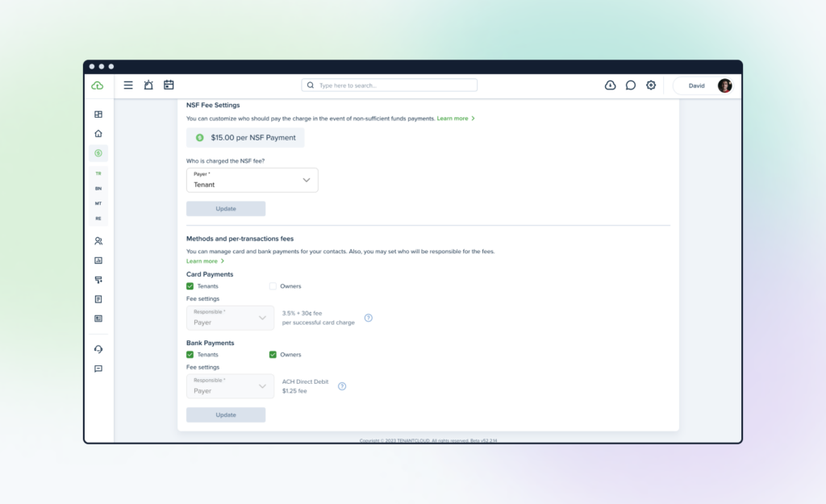Open the listing card sidebar icon
The height and width of the screenshot is (504, 826).
click(98, 319)
